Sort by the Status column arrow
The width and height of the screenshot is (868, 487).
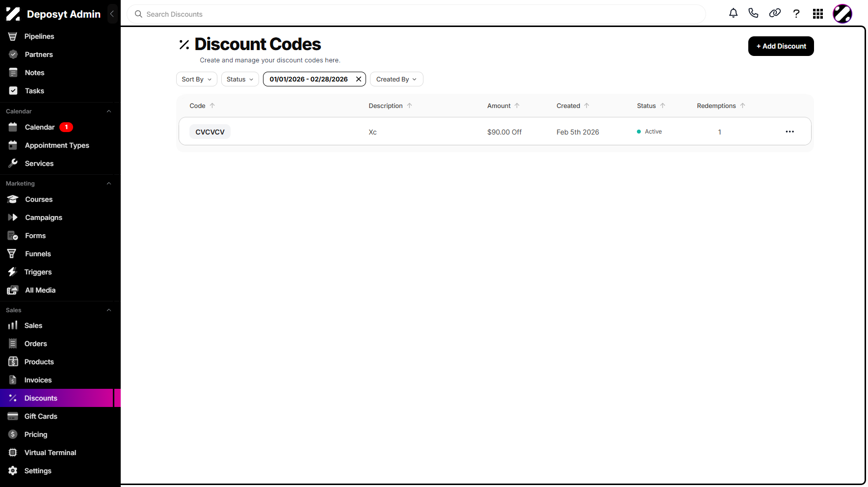[x=663, y=106]
